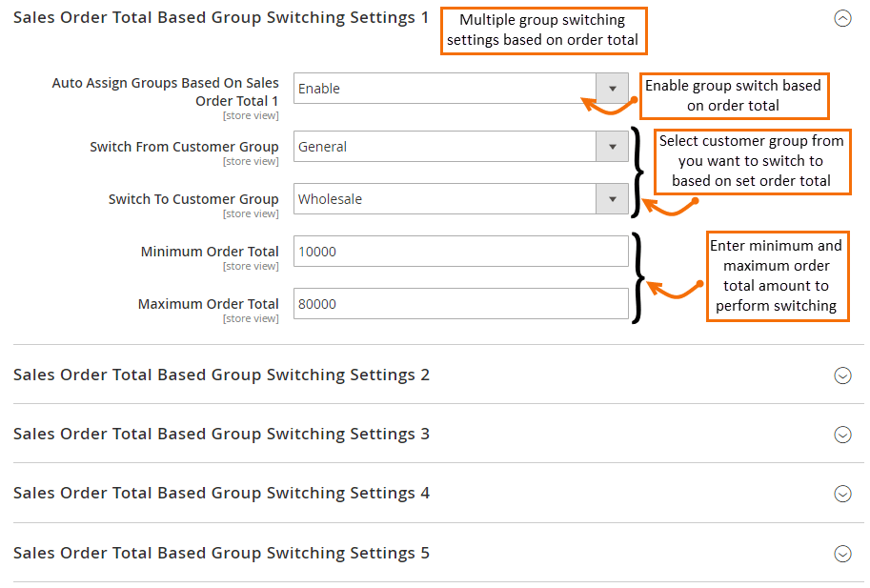Image resolution: width=870 pixels, height=588 pixels.
Task: Expand Sales Order Total Based Group Switching Settings 5
Action: 221,553
